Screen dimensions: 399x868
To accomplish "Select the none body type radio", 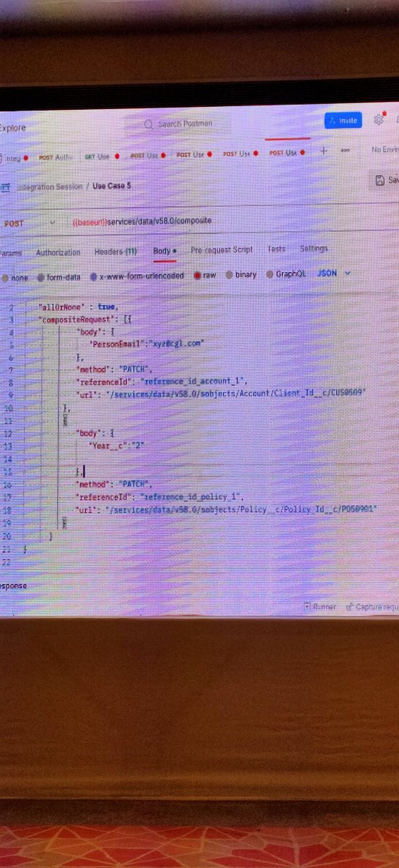I will 5,276.
